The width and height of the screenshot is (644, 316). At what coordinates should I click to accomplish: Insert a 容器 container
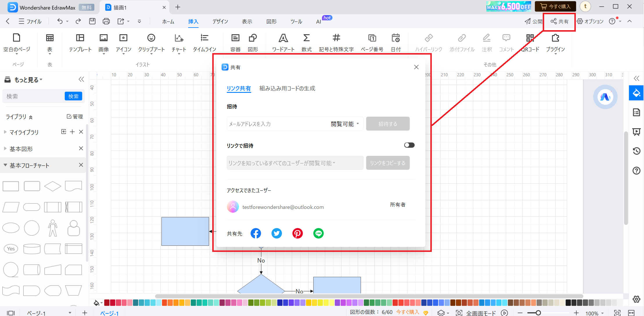click(x=235, y=43)
